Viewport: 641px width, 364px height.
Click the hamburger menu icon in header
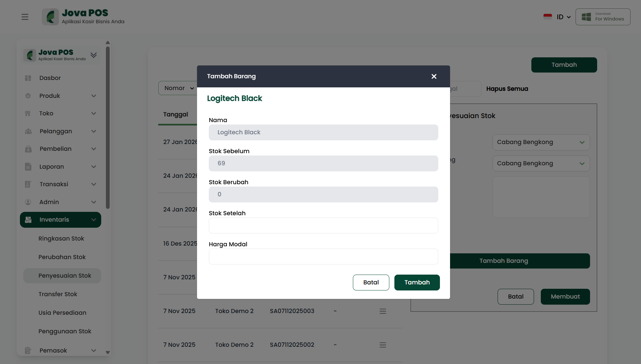click(x=25, y=17)
